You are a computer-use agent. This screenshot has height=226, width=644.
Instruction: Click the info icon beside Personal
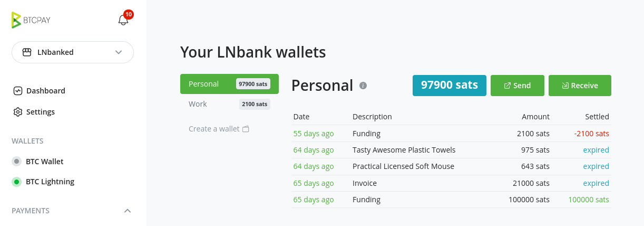(x=363, y=86)
